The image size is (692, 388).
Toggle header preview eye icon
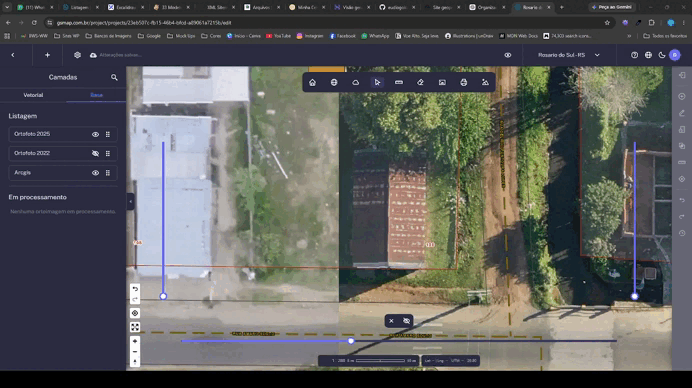(508, 55)
